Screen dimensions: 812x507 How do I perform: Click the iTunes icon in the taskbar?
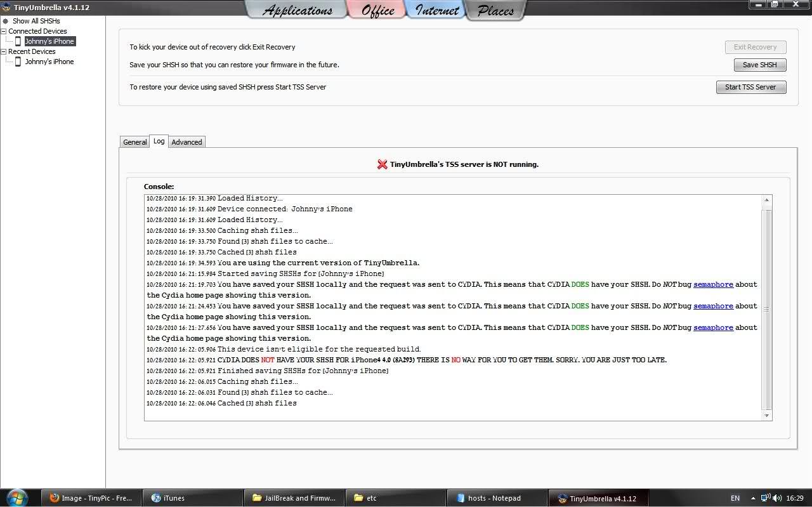(x=156, y=498)
